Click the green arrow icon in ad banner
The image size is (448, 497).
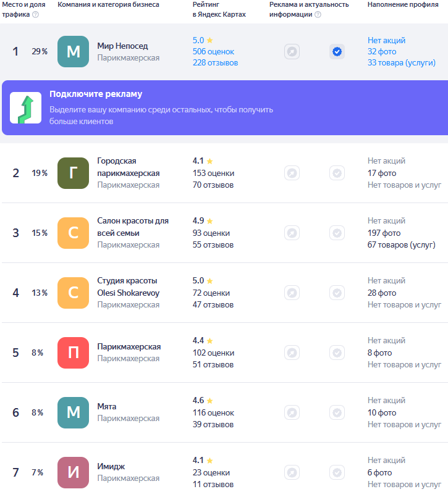click(26, 108)
